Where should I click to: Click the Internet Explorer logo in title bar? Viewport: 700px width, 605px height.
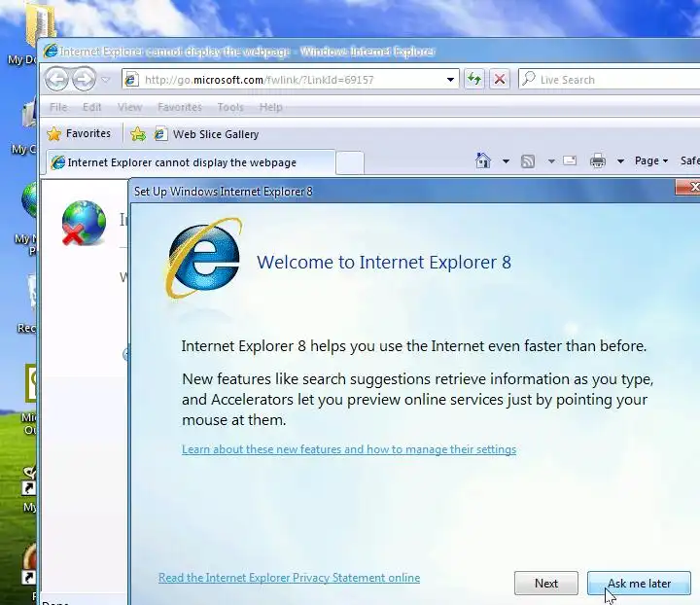pos(51,51)
